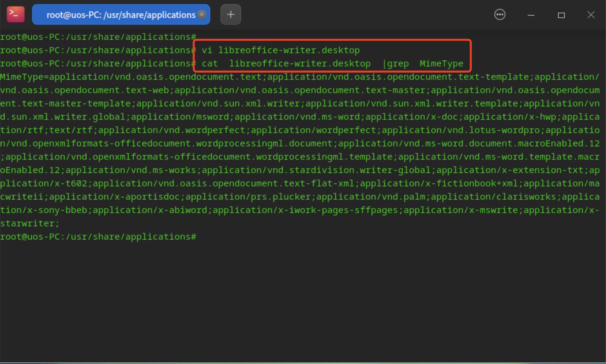This screenshot has width=606, height=364.
Task: Click the 'application/x-iwork-pages-sffpages' text in output
Action: [305, 210]
